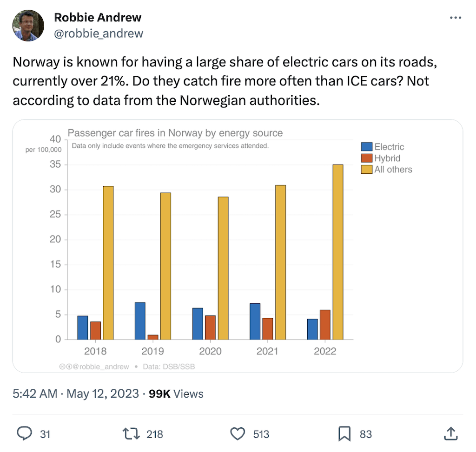Bookmark the tweet with bookmark icon
The height and width of the screenshot is (452, 476).
point(344,434)
